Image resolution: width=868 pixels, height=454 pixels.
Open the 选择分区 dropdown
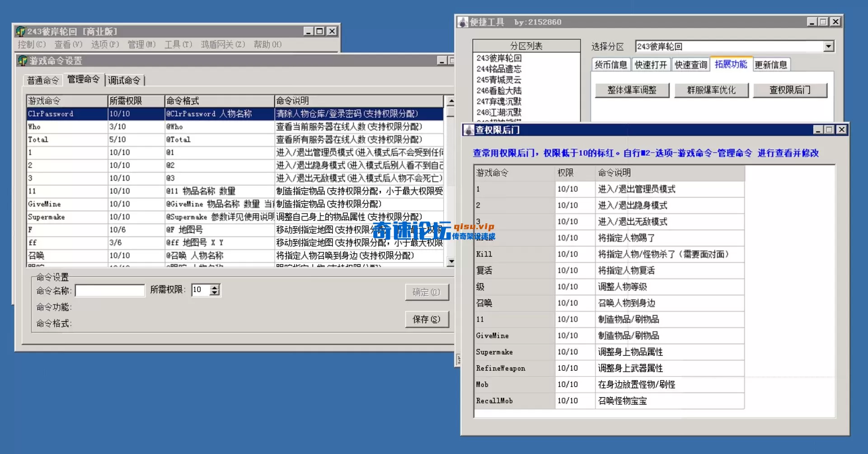[x=829, y=46]
